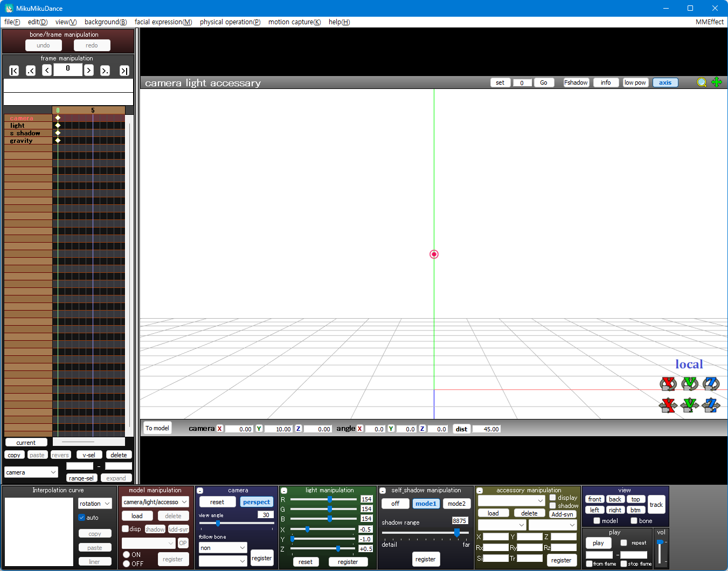Open the accessory selection dropdown

[x=511, y=500]
